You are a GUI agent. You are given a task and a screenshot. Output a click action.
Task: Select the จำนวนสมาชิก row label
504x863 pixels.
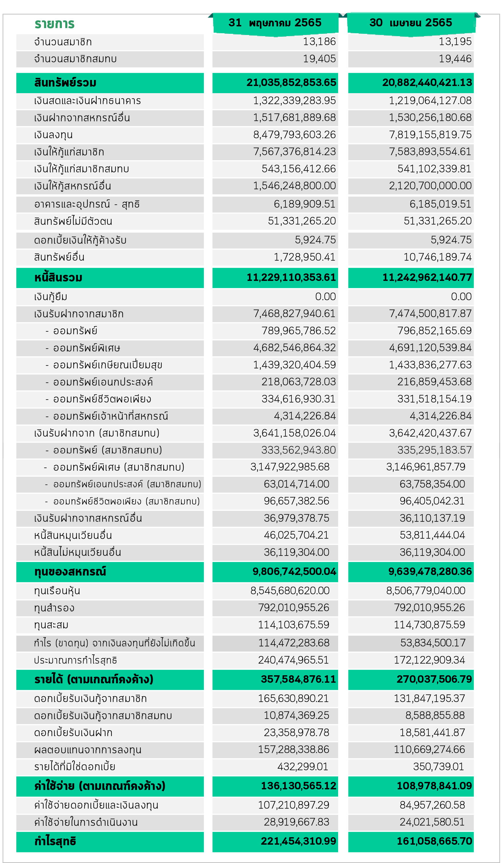[x=63, y=42]
